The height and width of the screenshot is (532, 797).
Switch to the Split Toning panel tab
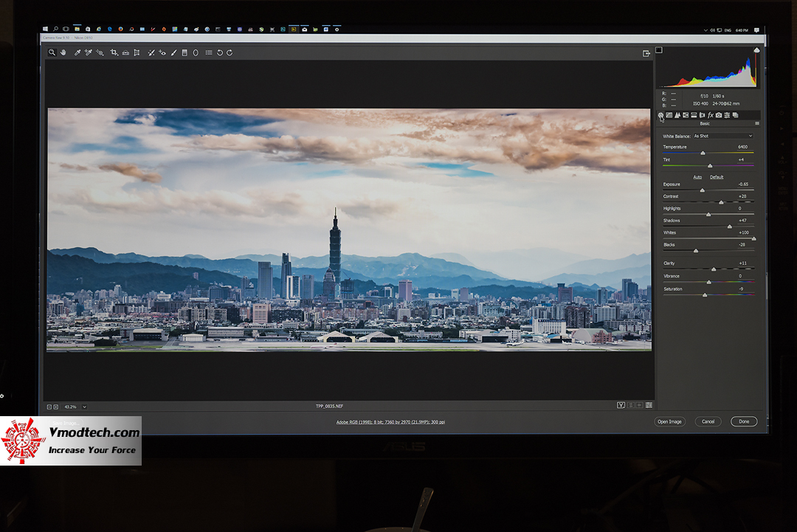694,115
